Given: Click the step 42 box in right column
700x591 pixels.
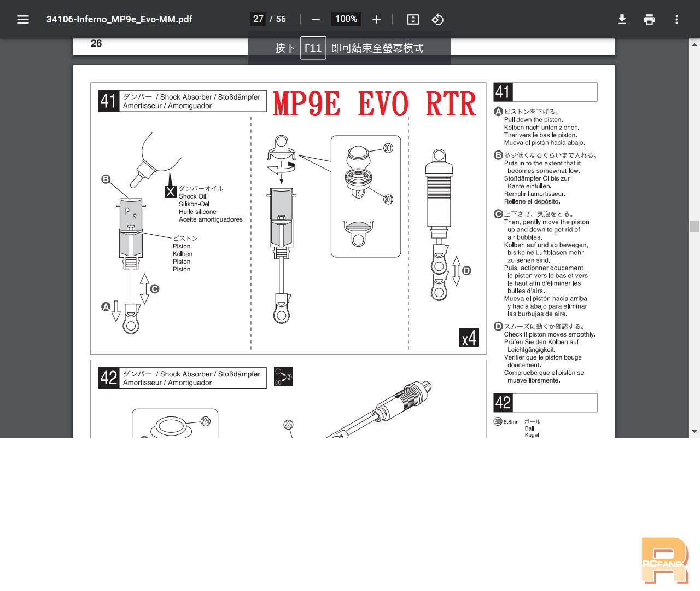Looking at the screenshot, I should 545,403.
